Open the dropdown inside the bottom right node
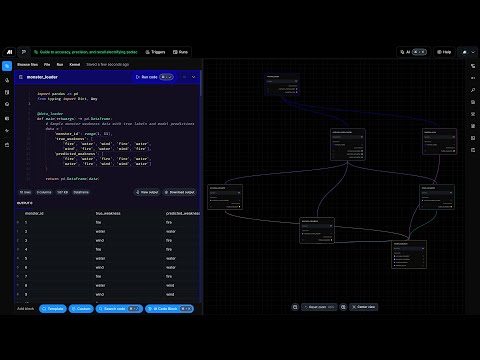480x360 pixels. [409, 248]
